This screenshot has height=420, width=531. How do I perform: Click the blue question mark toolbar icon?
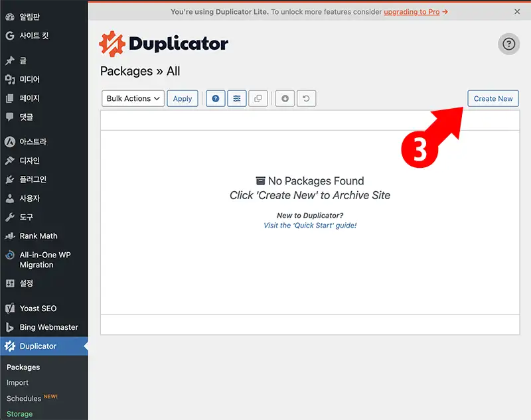point(215,98)
